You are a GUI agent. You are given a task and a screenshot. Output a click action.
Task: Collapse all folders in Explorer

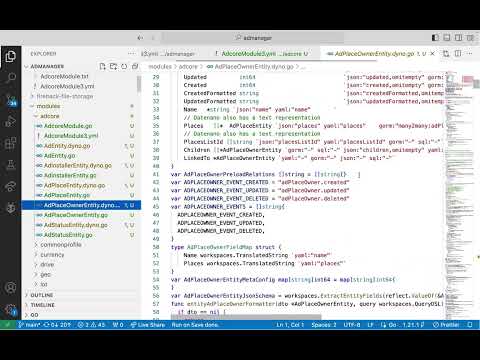coord(135,66)
